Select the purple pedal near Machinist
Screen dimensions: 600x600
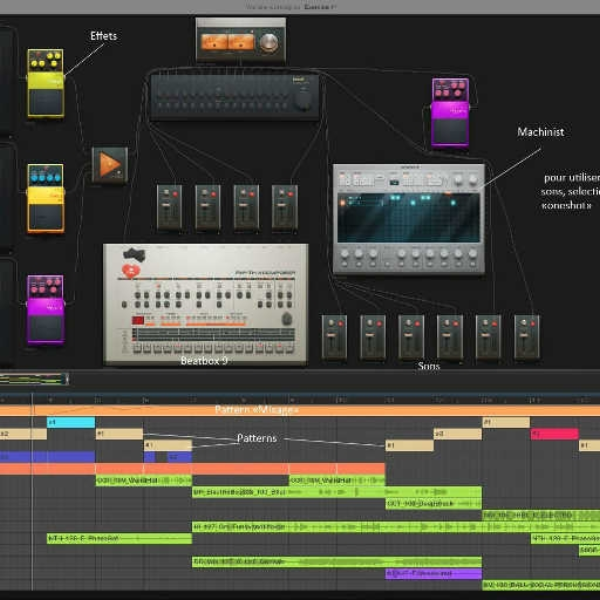[x=450, y=112]
